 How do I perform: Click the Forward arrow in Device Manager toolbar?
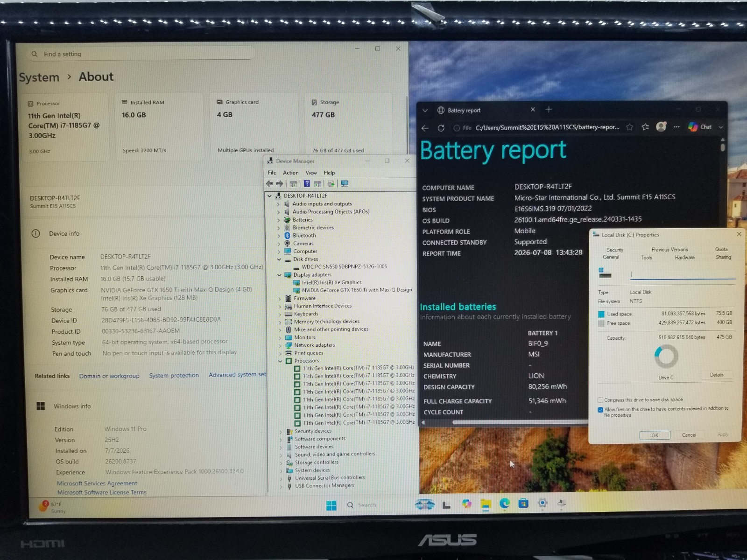click(x=280, y=184)
